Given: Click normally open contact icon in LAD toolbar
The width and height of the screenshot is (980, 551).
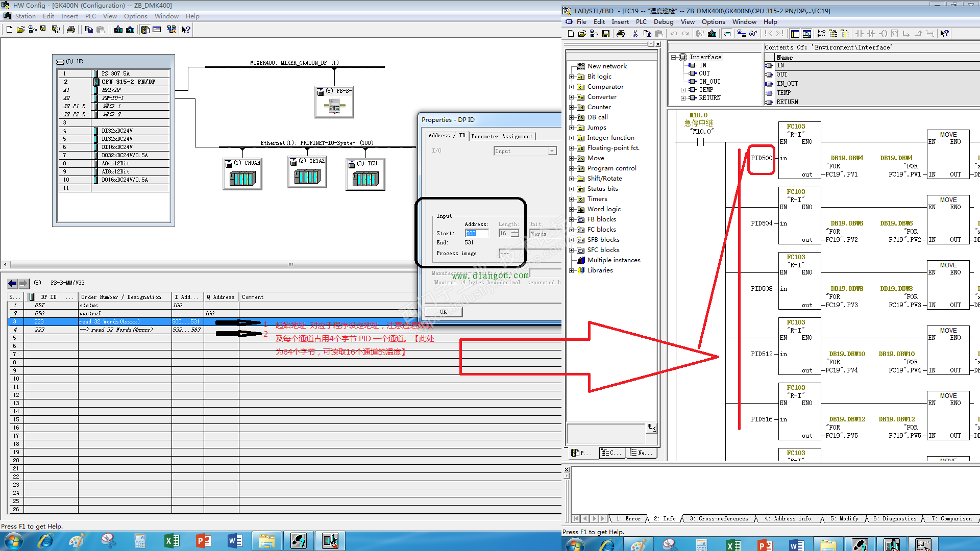Looking at the screenshot, I should coord(860,34).
